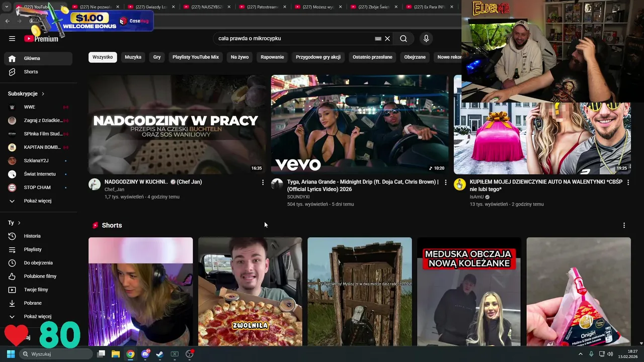Switch to Ex Para browser tab

[x=429, y=7]
